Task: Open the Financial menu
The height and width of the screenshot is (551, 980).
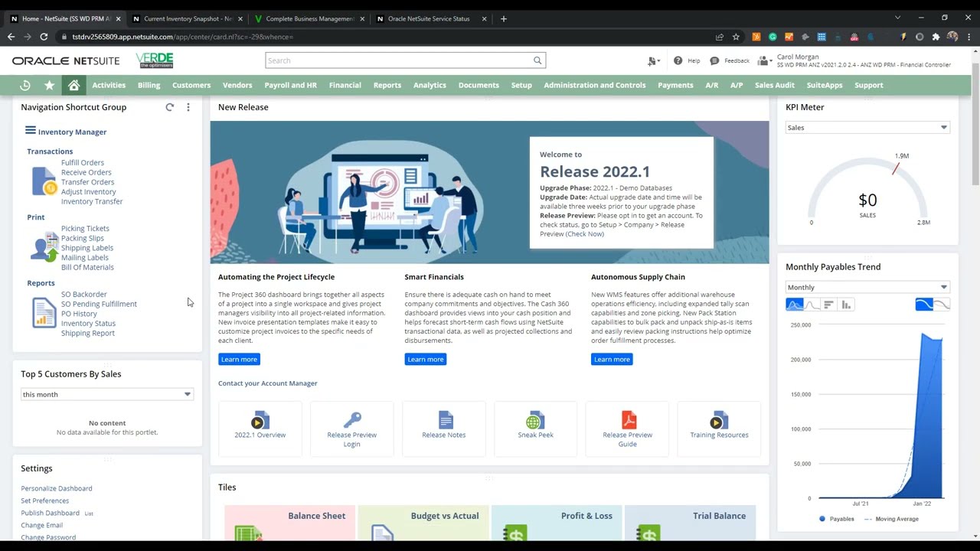Action: 345,85
